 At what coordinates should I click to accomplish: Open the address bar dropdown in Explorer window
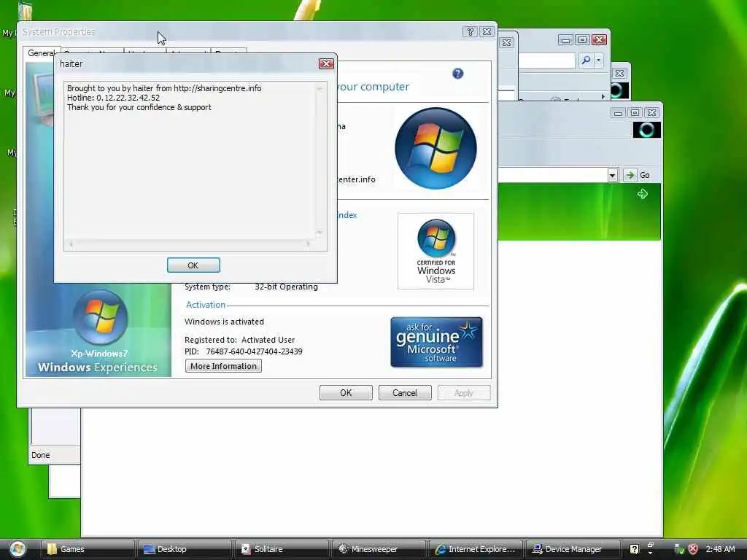point(613,175)
